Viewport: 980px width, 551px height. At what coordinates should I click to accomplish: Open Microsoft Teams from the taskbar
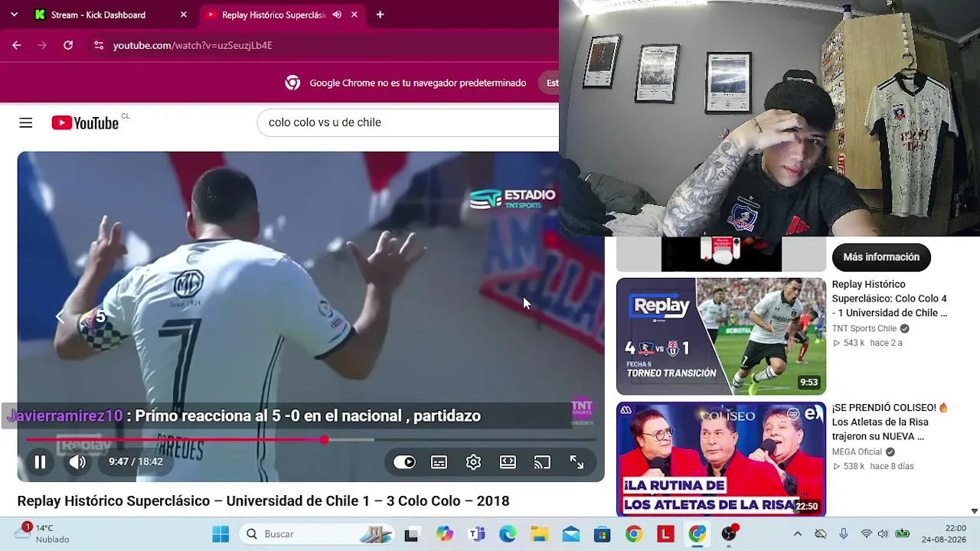[476, 534]
